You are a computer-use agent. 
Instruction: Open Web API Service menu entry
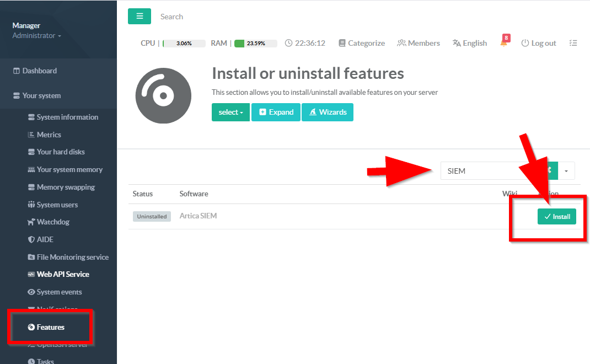[58, 275]
